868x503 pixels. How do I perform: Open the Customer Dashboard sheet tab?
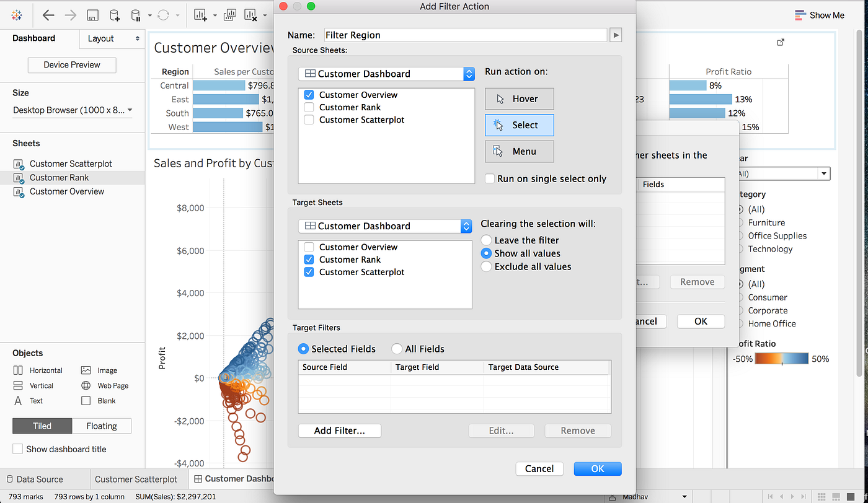(232, 479)
